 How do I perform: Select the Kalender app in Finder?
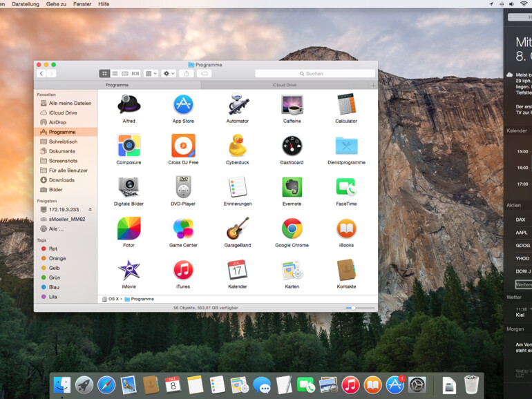pyautogui.click(x=238, y=270)
